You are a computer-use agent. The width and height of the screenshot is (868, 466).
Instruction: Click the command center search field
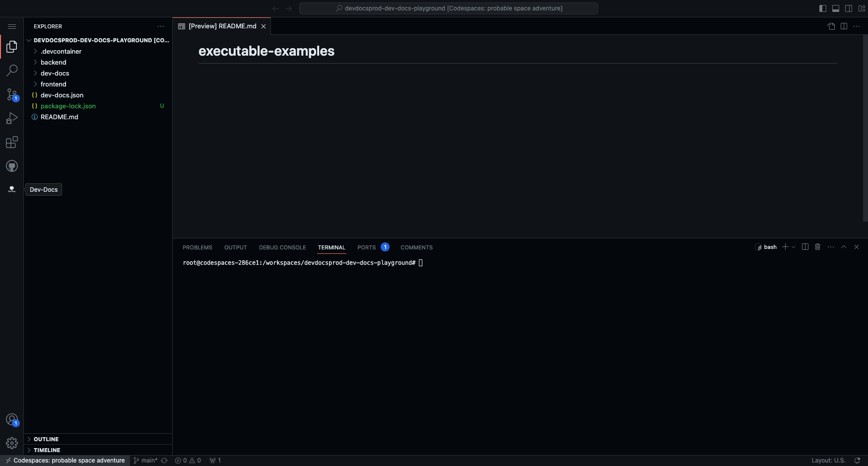[x=448, y=8]
